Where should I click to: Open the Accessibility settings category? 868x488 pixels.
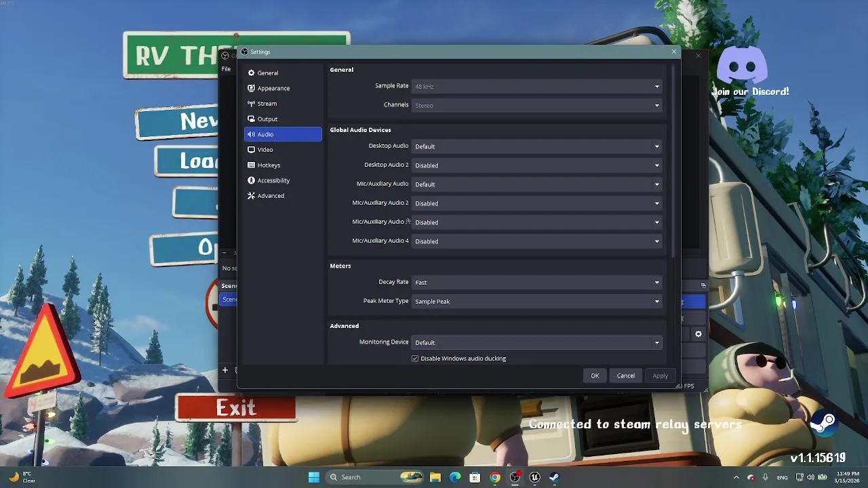click(283, 180)
